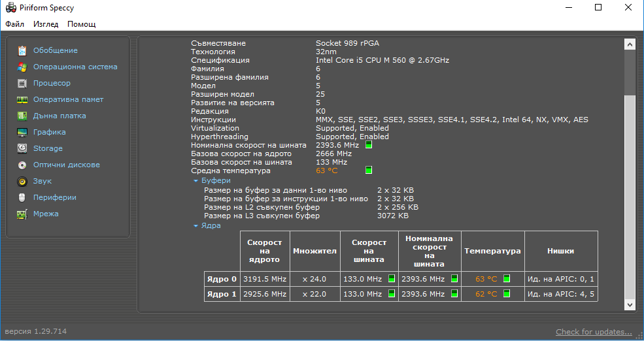Go to Обобщение section

click(x=56, y=50)
